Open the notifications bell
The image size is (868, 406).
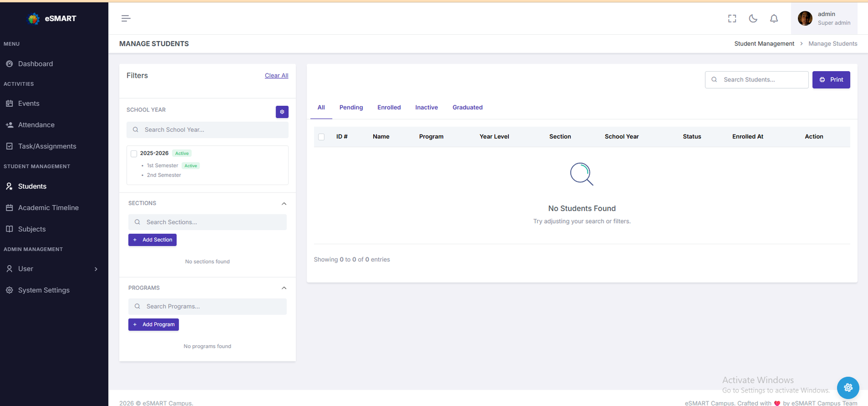coord(774,18)
